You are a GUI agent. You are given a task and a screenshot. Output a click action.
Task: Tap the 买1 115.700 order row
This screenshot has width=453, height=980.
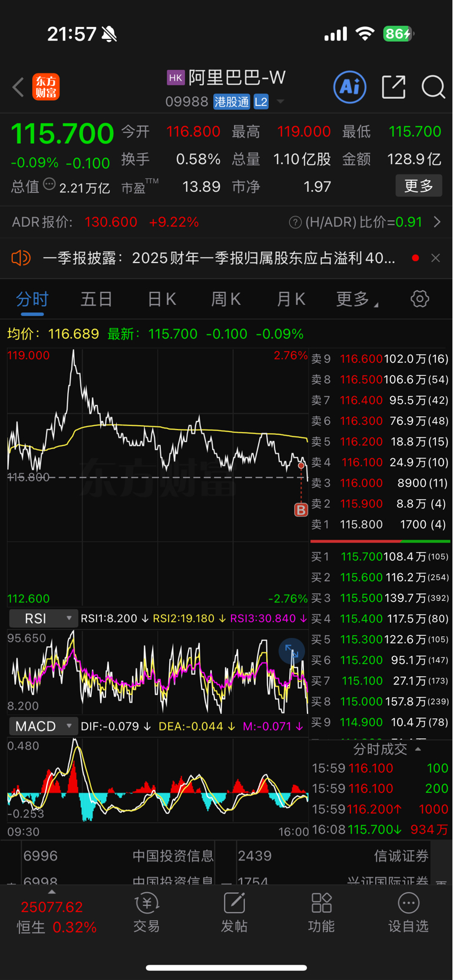[x=381, y=556]
